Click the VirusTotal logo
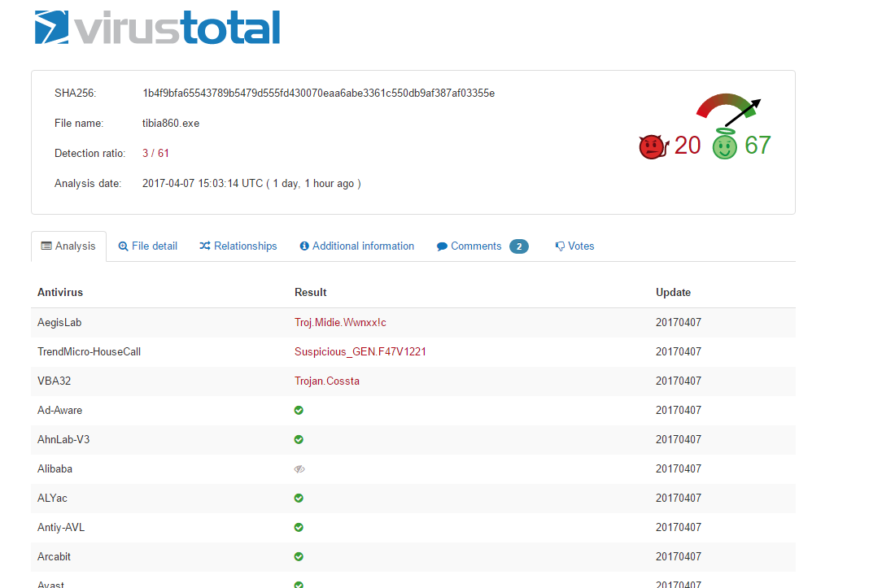The width and height of the screenshot is (882, 588). click(x=157, y=27)
